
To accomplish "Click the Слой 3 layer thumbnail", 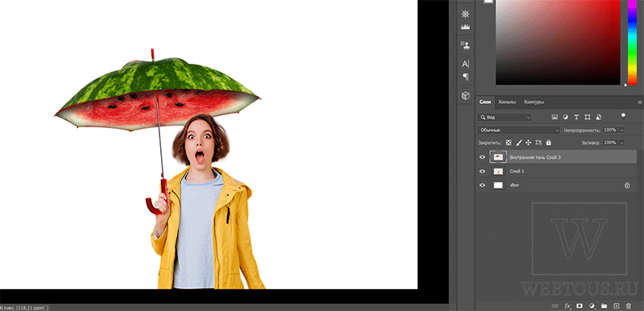I will click(x=498, y=157).
